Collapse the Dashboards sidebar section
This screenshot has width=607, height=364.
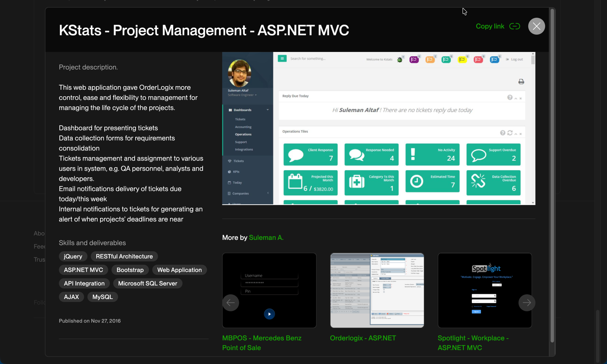tap(267, 110)
